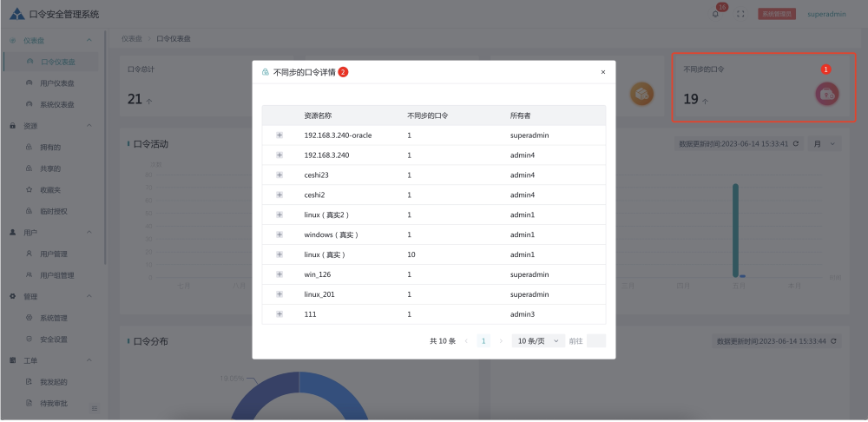Screen dimensions: 868x422
Task: Expand row for 192.168.3.240-oracle
Action: tap(279, 135)
